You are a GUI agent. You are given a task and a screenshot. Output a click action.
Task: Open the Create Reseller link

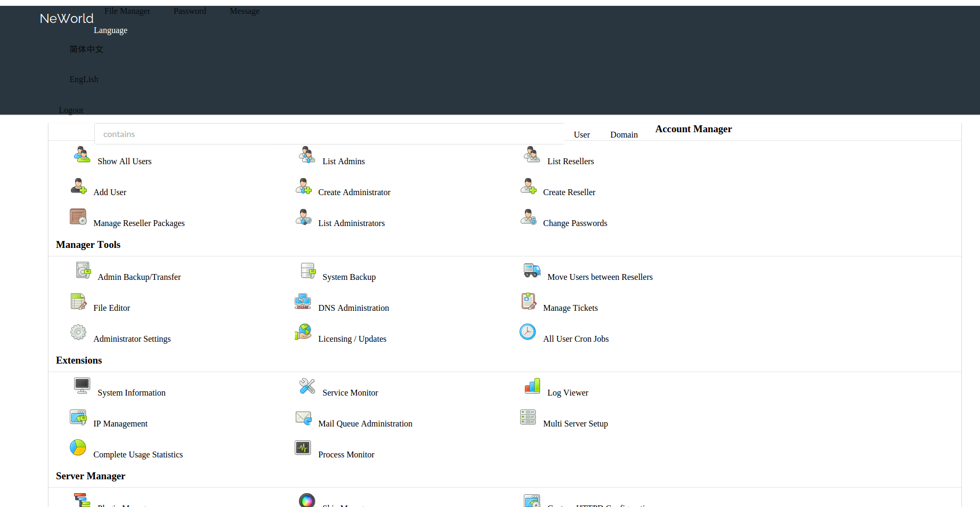tap(569, 192)
